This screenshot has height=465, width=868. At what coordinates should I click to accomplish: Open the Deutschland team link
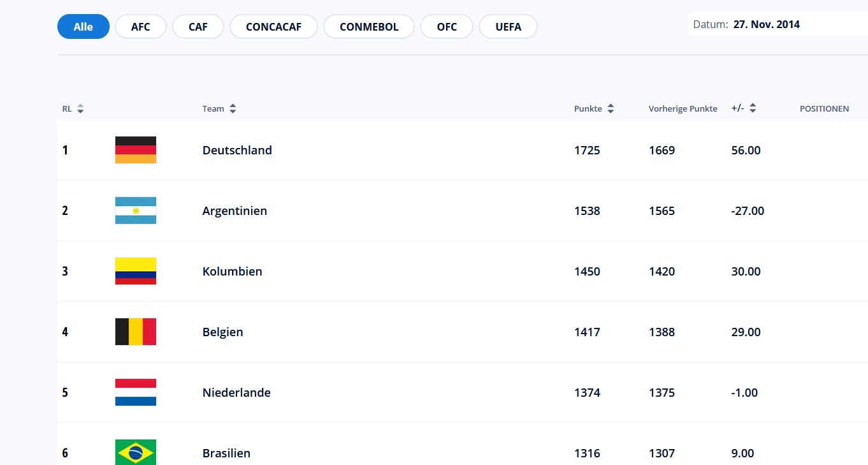coord(237,151)
